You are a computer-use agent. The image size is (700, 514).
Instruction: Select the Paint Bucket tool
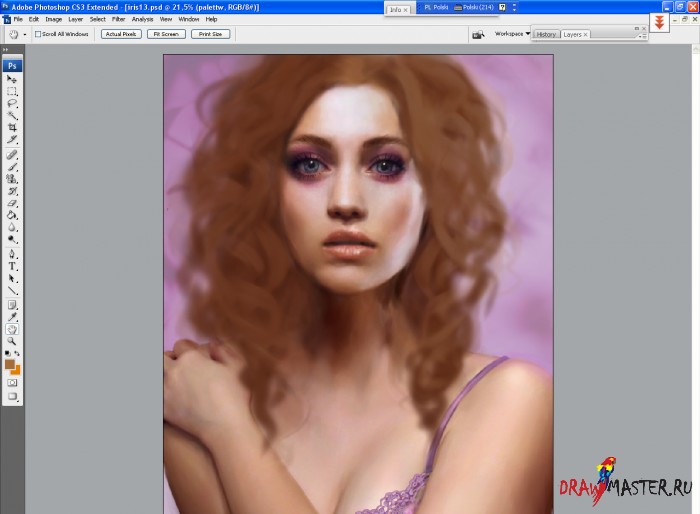12,215
